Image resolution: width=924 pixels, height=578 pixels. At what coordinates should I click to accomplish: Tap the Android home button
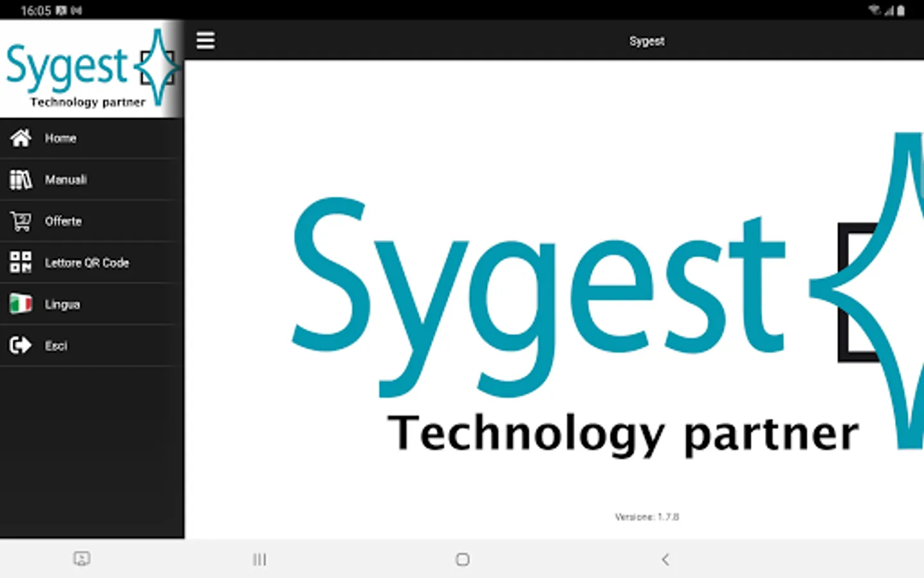(463, 559)
